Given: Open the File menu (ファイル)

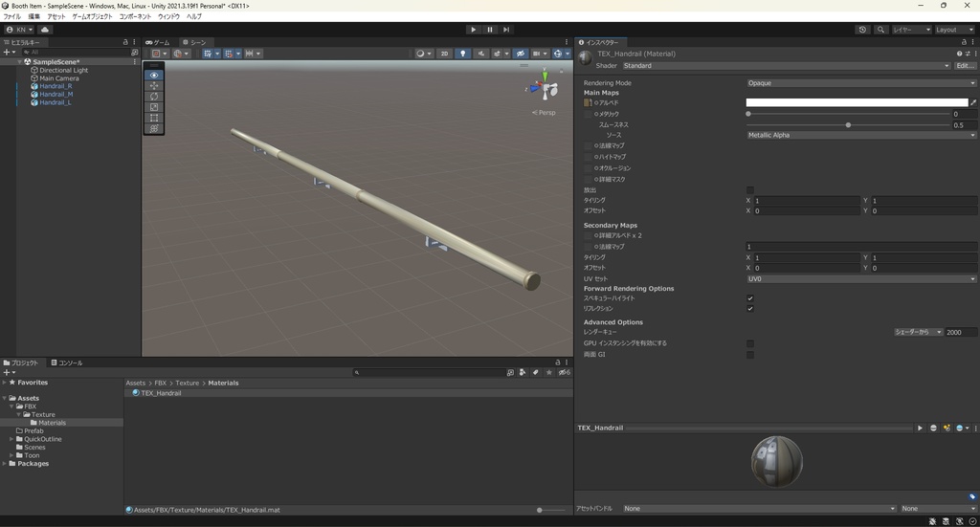Looking at the screenshot, I should pos(11,17).
